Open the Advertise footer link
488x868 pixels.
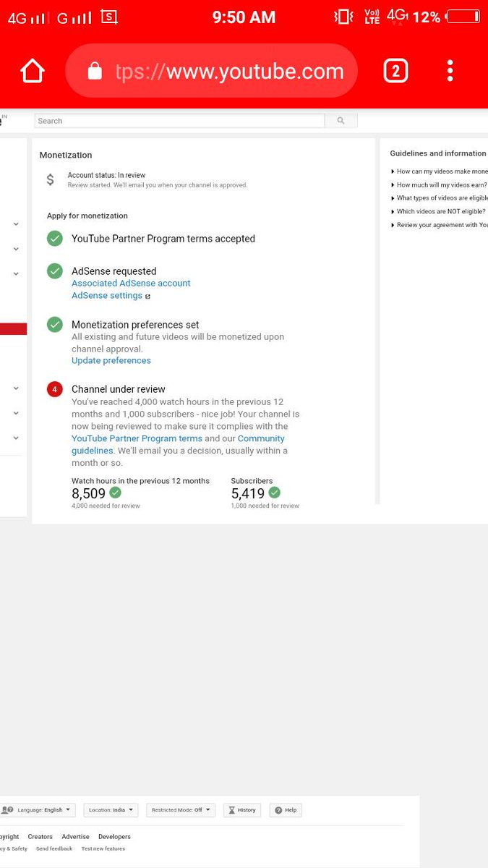(76, 837)
